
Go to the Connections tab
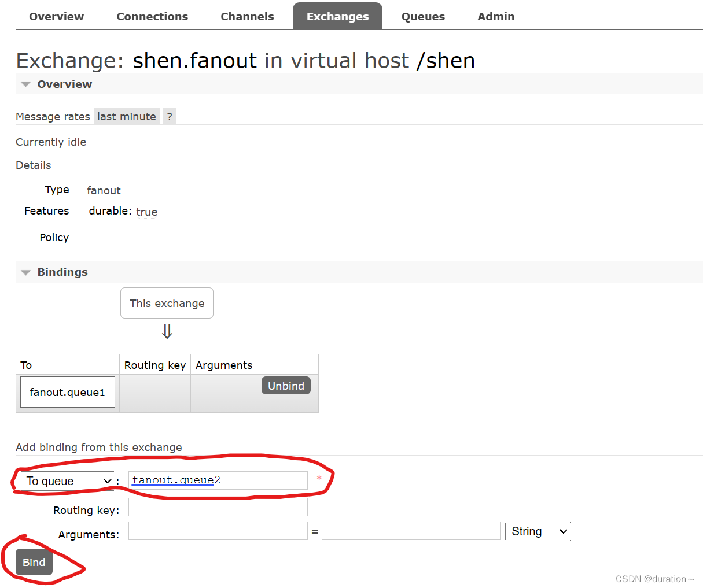152,16
